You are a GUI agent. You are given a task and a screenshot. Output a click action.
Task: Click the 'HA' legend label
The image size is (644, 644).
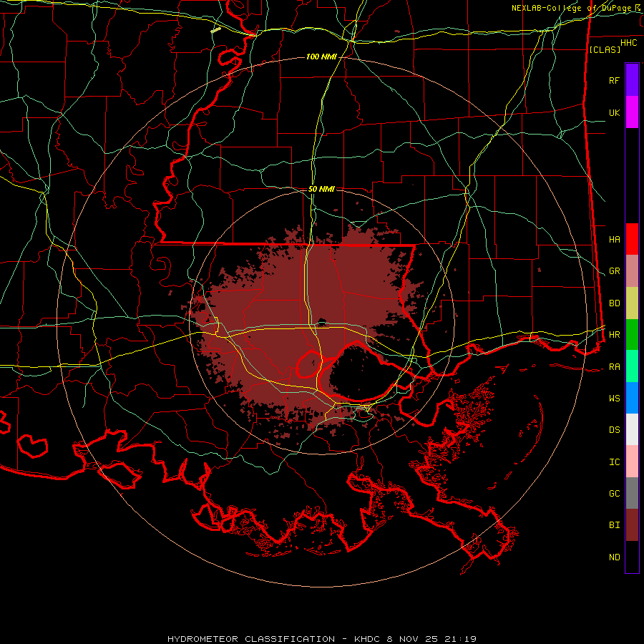(614, 239)
